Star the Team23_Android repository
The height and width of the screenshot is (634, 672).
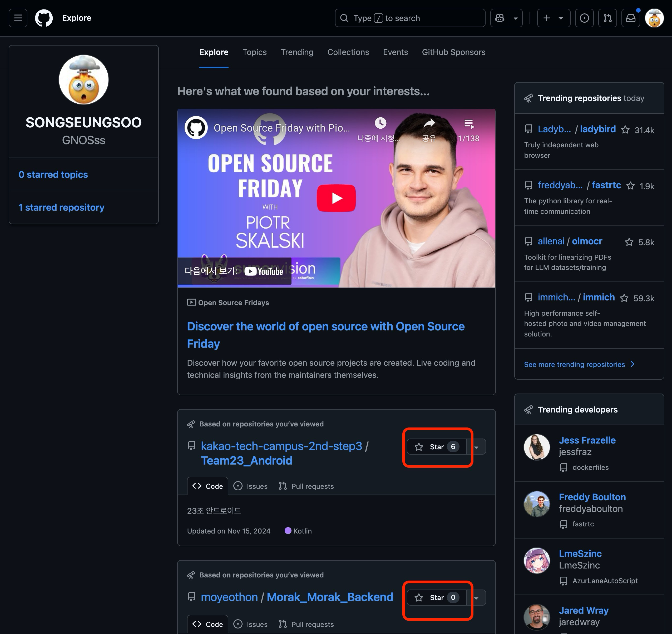436,447
